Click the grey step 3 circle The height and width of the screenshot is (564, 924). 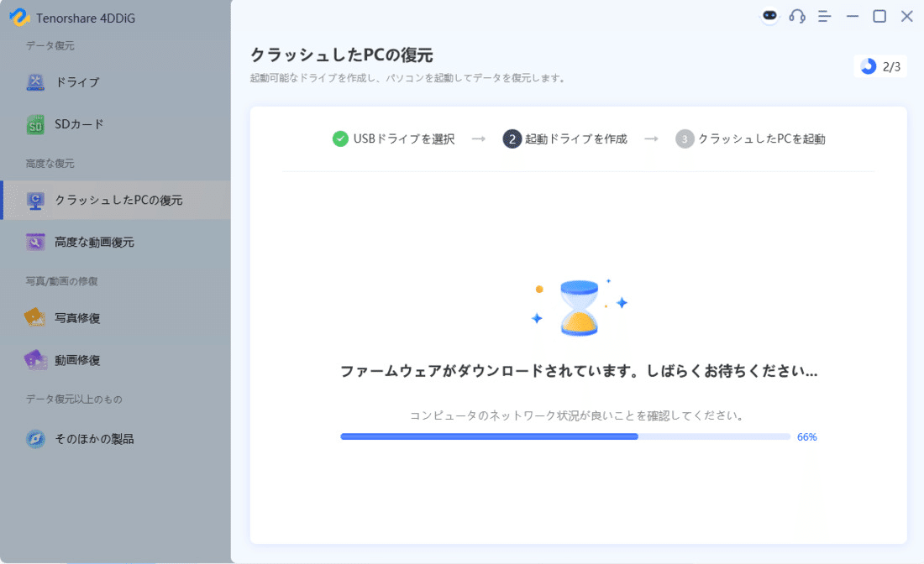684,139
